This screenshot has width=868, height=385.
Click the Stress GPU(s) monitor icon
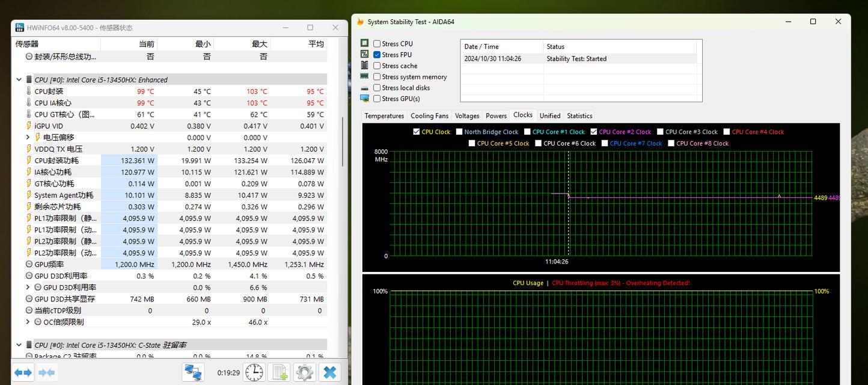click(x=364, y=98)
